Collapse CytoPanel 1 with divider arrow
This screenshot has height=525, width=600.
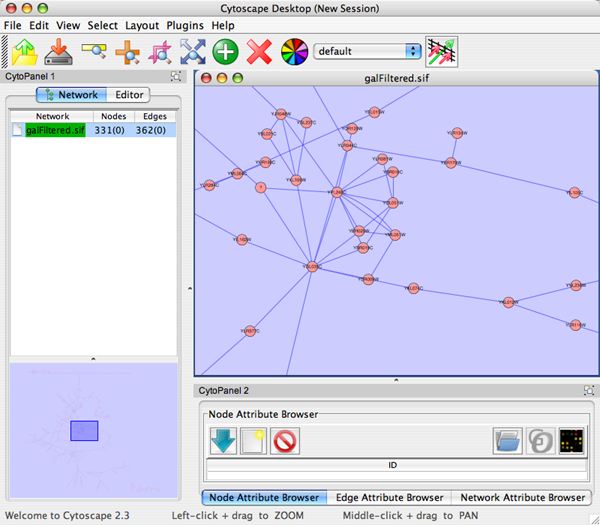coord(190,289)
